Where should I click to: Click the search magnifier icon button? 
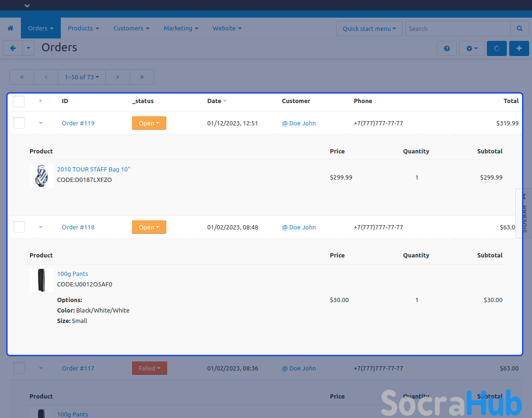click(x=519, y=28)
